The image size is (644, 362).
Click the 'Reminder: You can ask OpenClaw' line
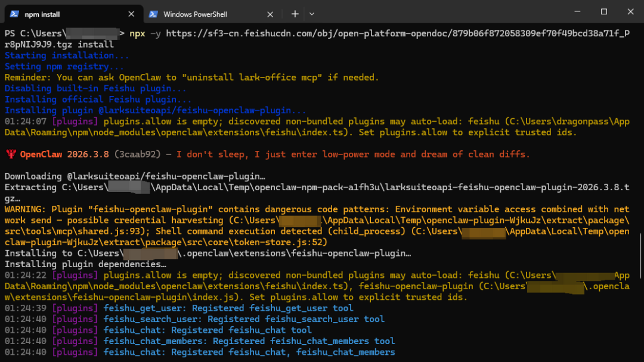pyautogui.click(x=192, y=78)
